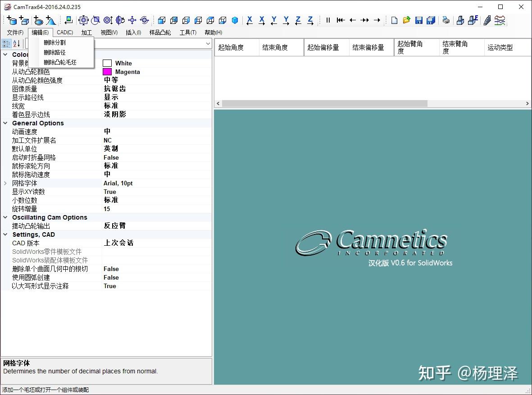This screenshot has height=395, width=532.
Task: Open the 样品凸轮 menu
Action: click(x=160, y=32)
